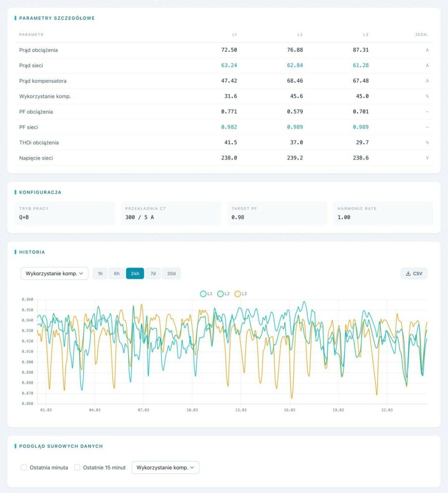Toggle the L1 legend marker on the chart
The image size is (448, 493).
point(203,293)
